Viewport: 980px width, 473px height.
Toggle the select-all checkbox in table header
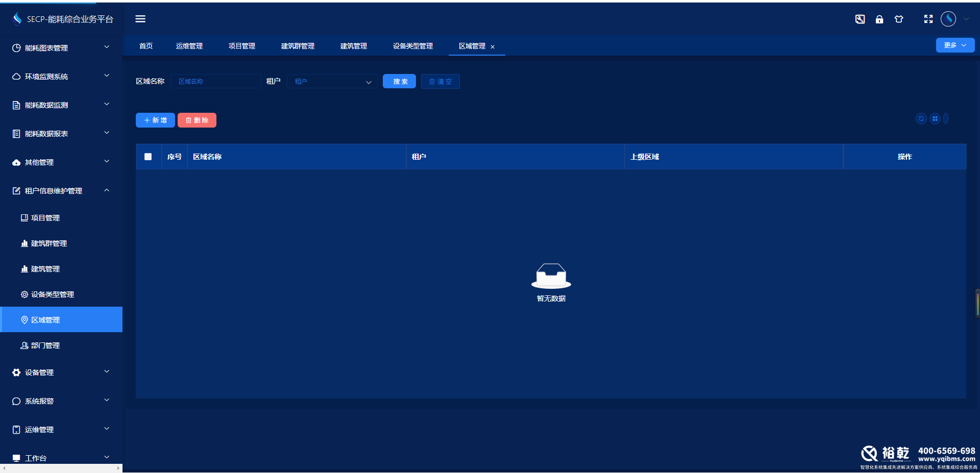pos(149,157)
